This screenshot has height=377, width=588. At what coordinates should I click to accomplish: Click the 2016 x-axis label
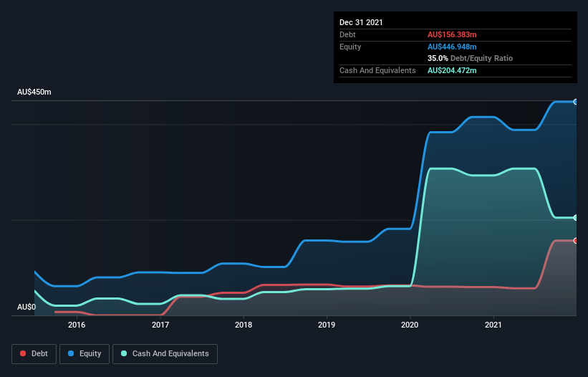(x=77, y=325)
